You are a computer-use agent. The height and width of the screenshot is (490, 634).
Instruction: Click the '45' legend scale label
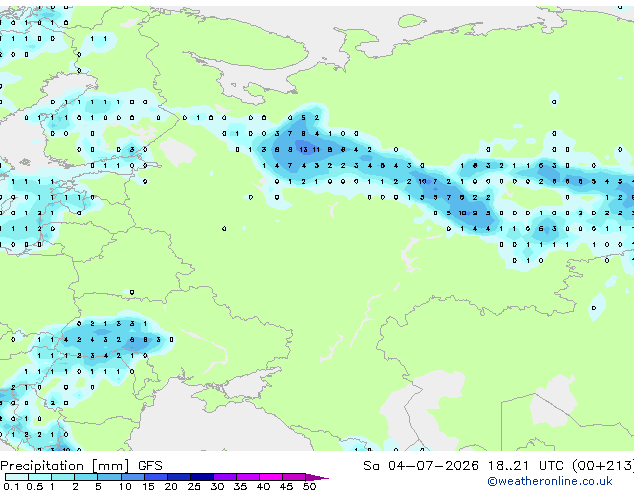click(x=286, y=486)
